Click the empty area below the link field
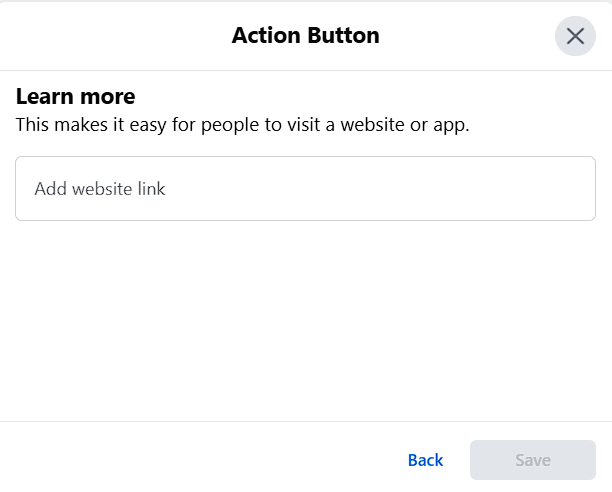 [x=305, y=320]
